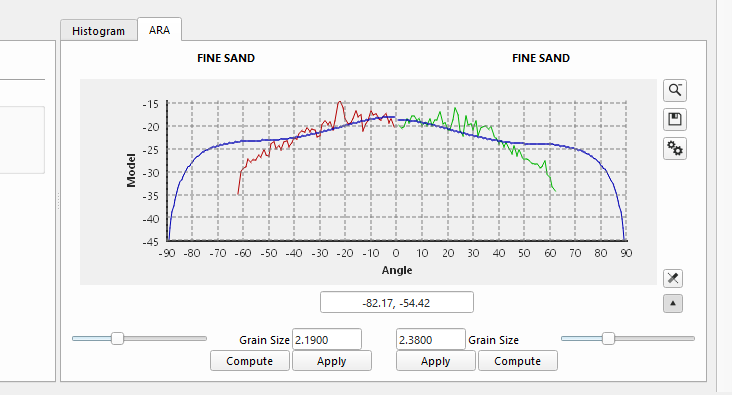Select the ARA tab

coord(159,30)
